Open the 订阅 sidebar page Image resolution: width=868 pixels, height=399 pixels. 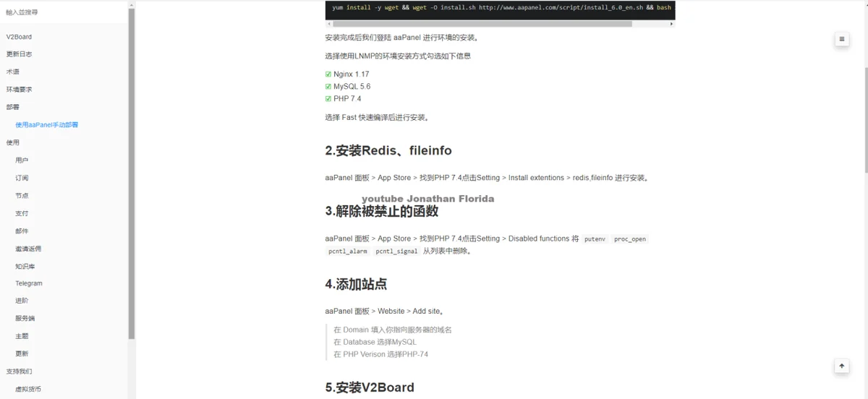tap(22, 178)
